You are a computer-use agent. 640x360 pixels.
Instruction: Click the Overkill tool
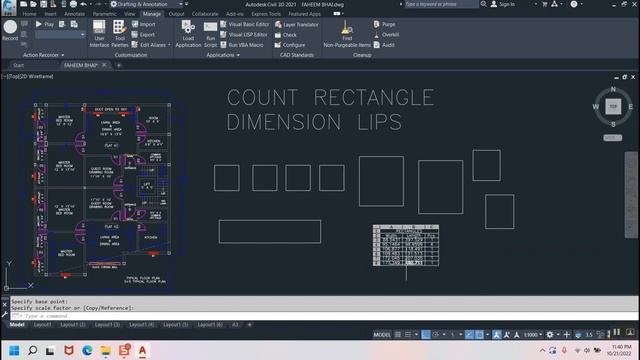pyautogui.click(x=386, y=35)
